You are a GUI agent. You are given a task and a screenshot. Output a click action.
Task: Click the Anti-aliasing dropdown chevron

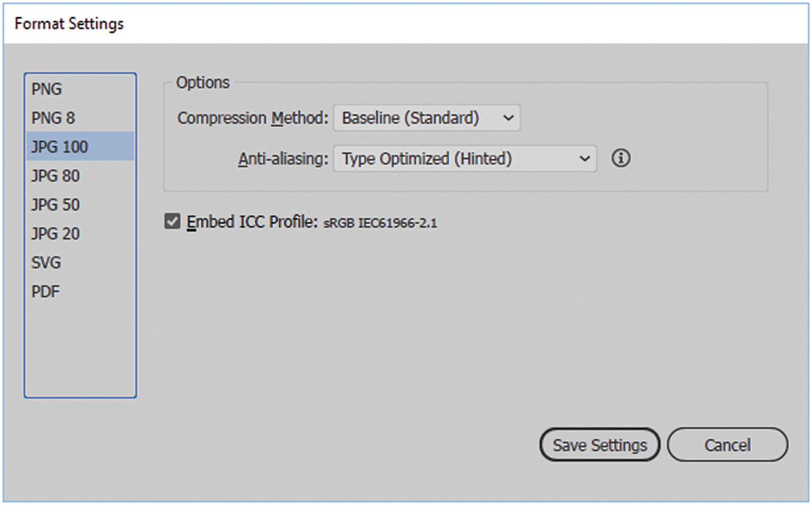click(x=584, y=159)
